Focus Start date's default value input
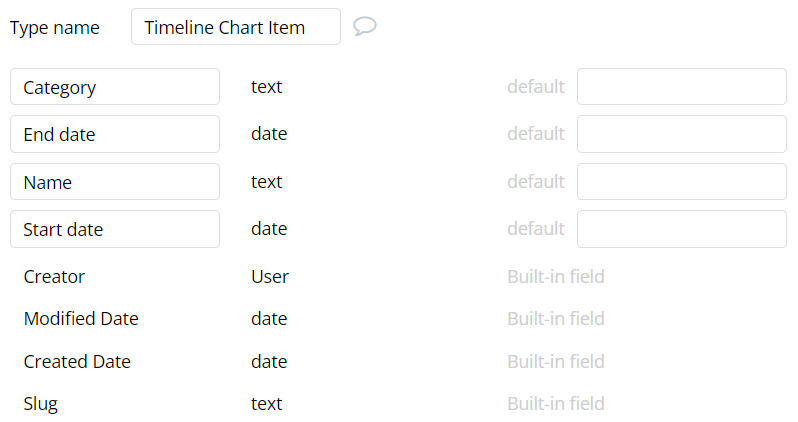The image size is (798, 422). coord(681,229)
